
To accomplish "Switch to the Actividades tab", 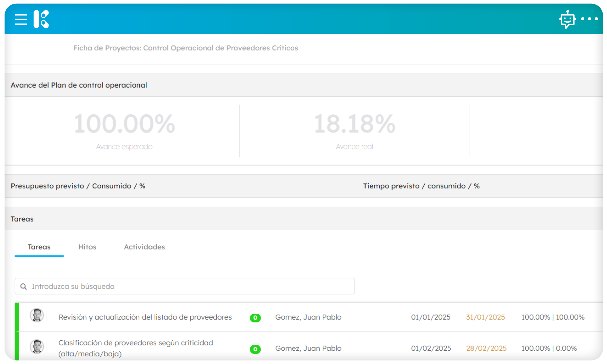I will click(144, 247).
